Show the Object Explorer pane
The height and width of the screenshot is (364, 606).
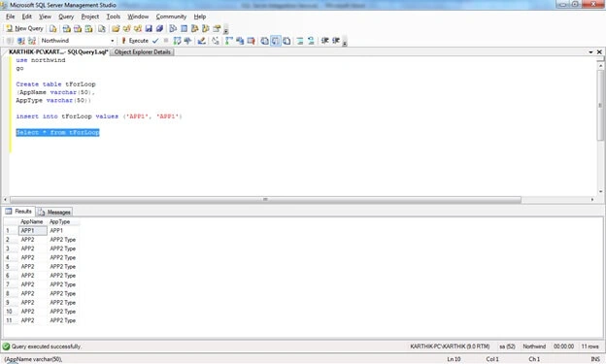pos(195,28)
